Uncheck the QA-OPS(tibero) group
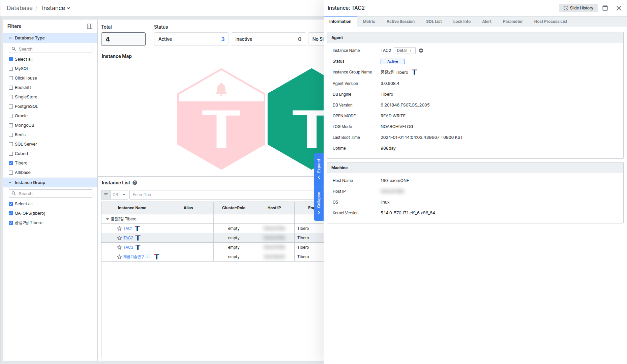The width and height of the screenshot is (627, 364). 11,213
